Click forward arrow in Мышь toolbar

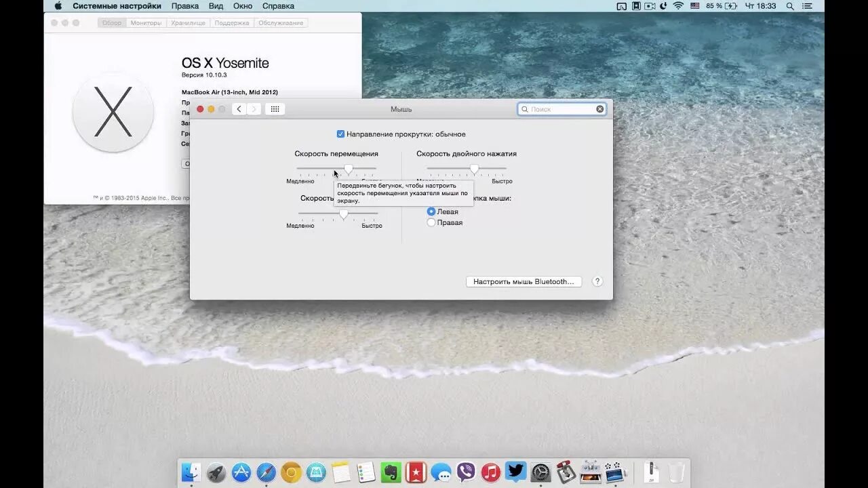click(x=254, y=109)
